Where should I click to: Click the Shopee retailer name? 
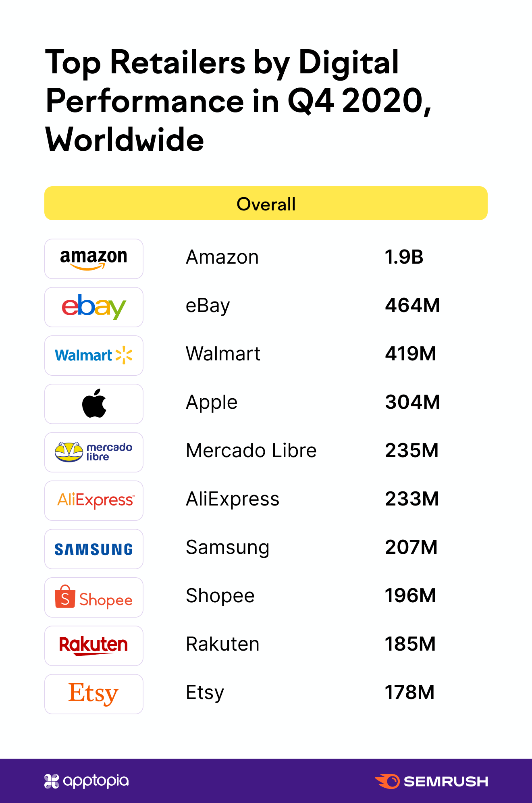click(220, 596)
